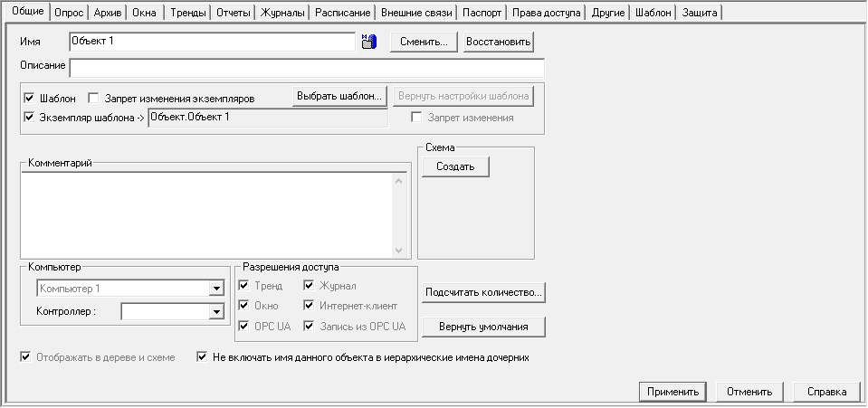This screenshot has height=408, width=868.
Task: Go to the Отчеты tab
Action: pos(233,12)
